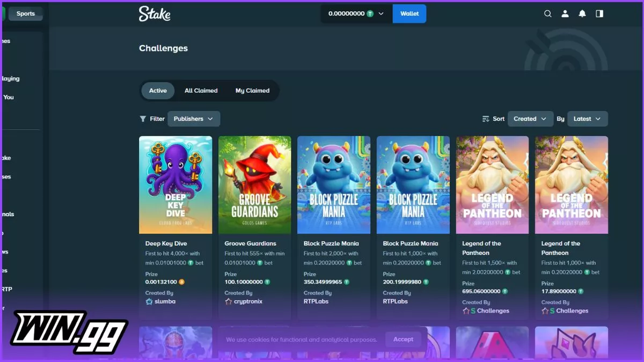This screenshot has height=362, width=644.
Task: Click the Wallet button
Action: pyautogui.click(x=409, y=14)
